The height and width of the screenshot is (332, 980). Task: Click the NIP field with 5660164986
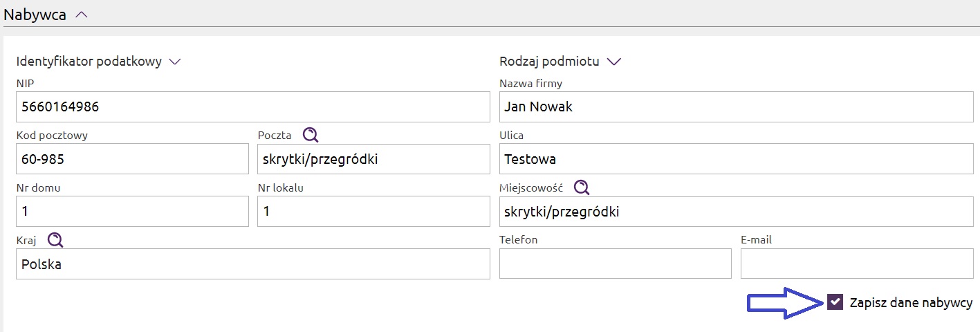pyautogui.click(x=253, y=107)
